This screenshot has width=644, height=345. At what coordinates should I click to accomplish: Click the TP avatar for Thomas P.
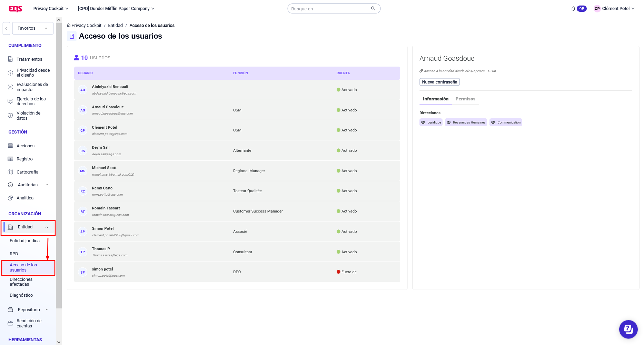(83, 252)
